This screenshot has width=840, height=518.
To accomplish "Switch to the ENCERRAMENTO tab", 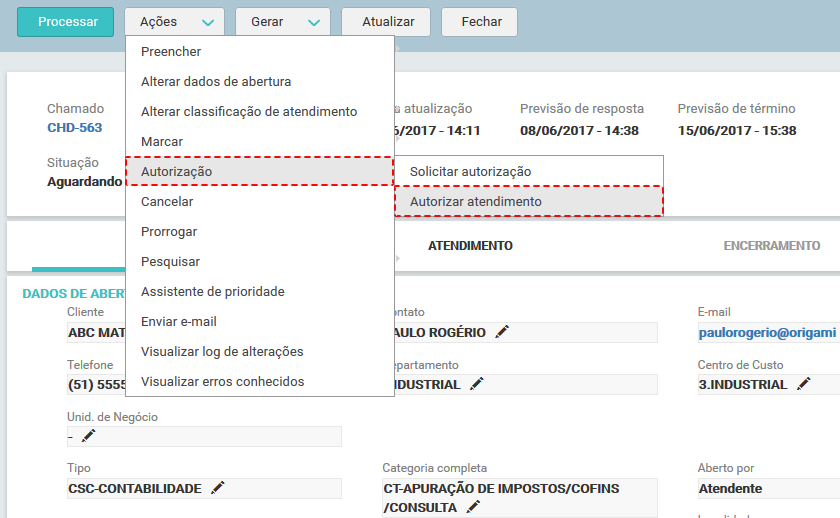I will (x=771, y=246).
